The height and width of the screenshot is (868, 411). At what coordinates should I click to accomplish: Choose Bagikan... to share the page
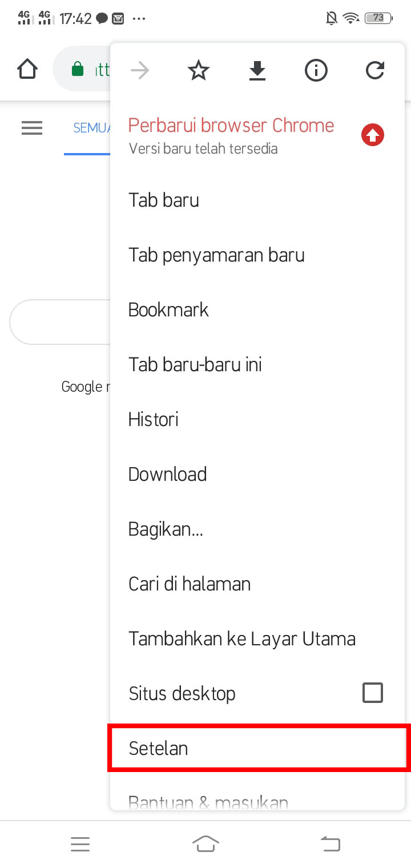point(166,529)
